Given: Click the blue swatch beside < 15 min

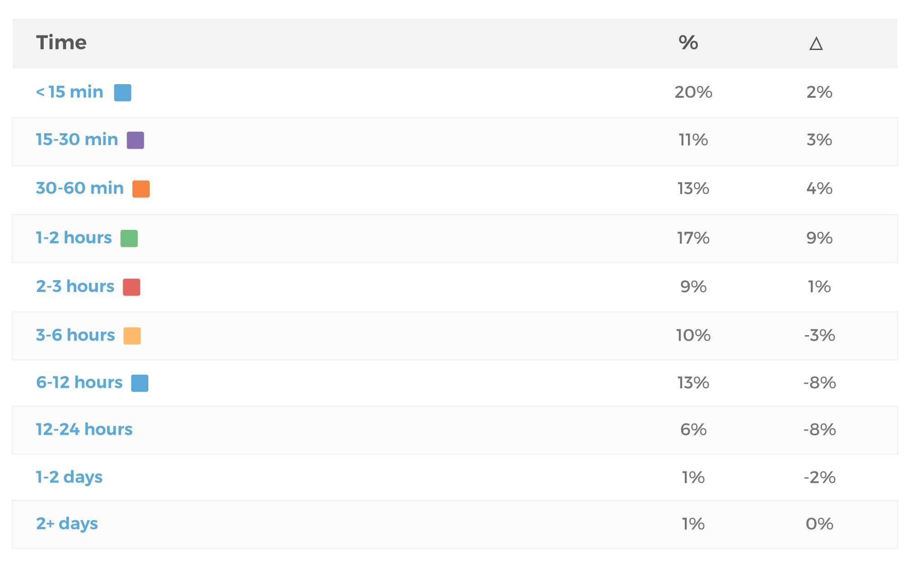Looking at the screenshot, I should click(x=122, y=93).
